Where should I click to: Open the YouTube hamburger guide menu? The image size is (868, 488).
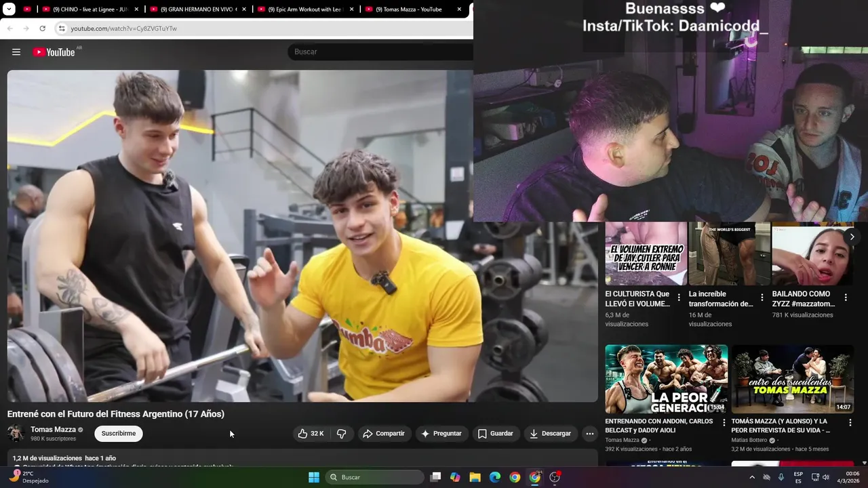[x=16, y=52]
